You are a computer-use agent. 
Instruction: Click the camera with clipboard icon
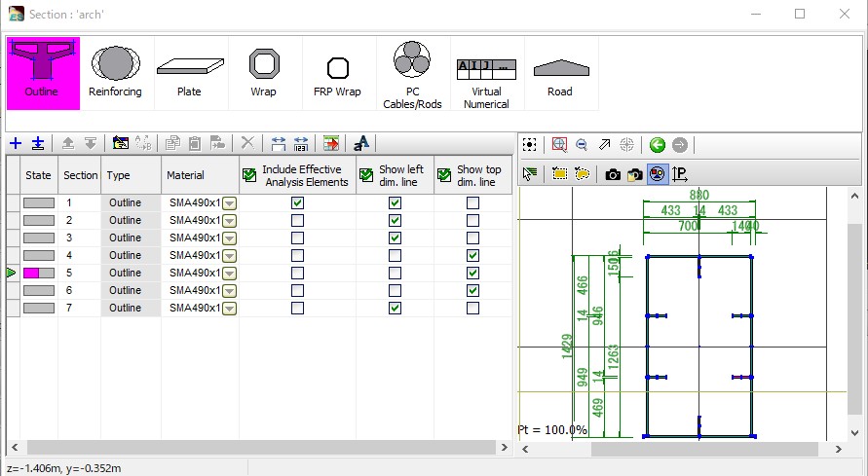tap(635, 174)
